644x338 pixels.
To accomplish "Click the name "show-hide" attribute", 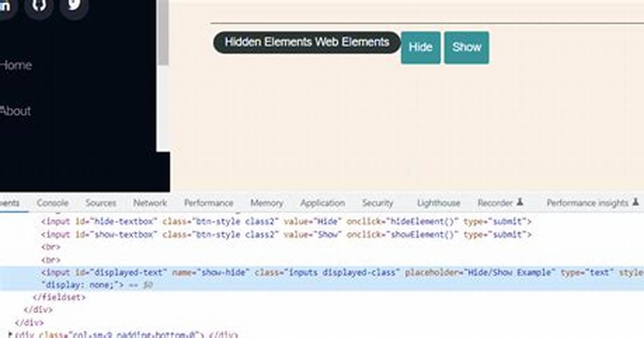I will (x=211, y=272).
